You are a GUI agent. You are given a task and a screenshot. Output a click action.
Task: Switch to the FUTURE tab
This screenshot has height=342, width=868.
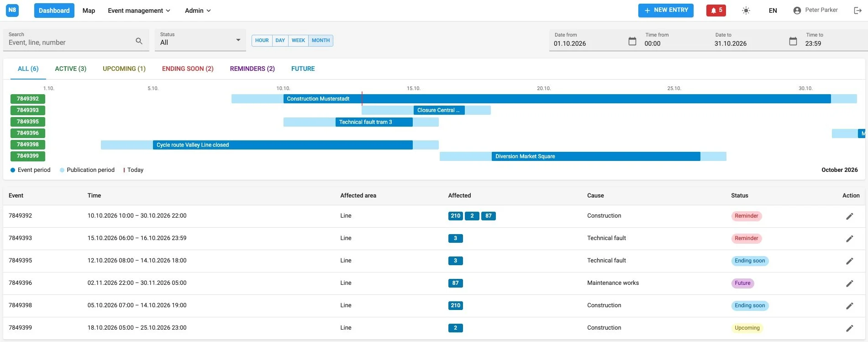coord(303,69)
